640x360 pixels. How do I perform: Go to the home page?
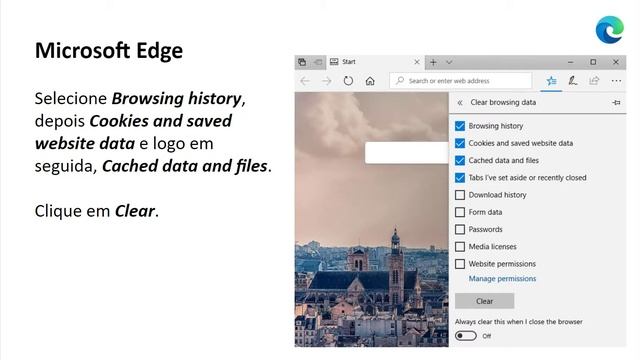[x=370, y=81]
